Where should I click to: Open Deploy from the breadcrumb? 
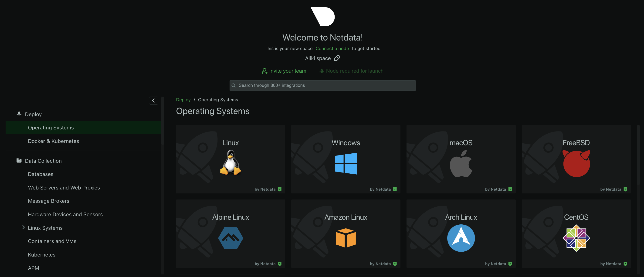[x=183, y=99]
